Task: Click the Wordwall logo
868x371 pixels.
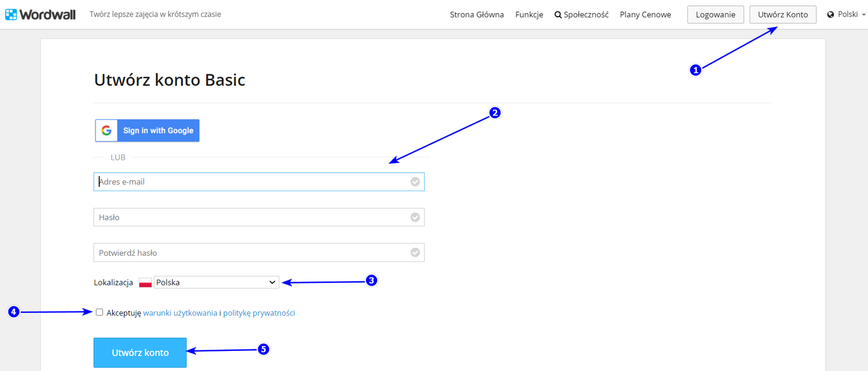Action: [x=41, y=15]
